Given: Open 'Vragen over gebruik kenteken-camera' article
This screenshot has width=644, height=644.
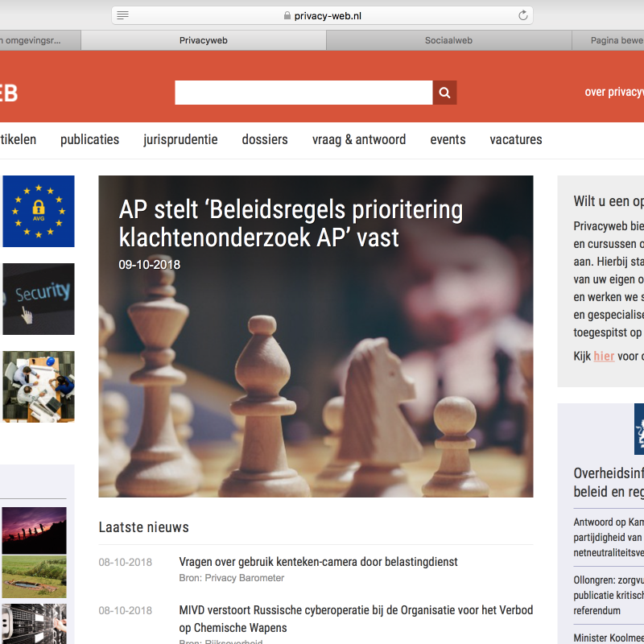Looking at the screenshot, I should [x=318, y=562].
